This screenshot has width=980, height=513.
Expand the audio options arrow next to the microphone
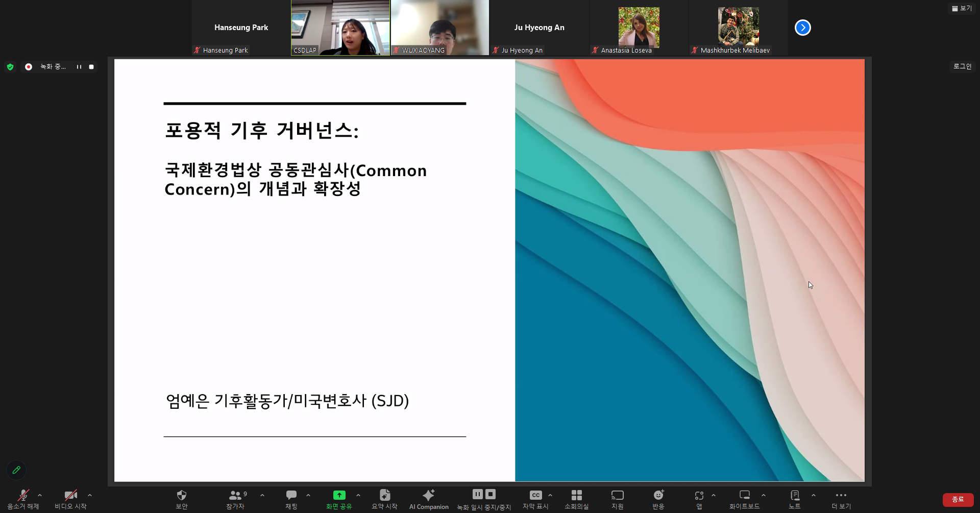40,495
